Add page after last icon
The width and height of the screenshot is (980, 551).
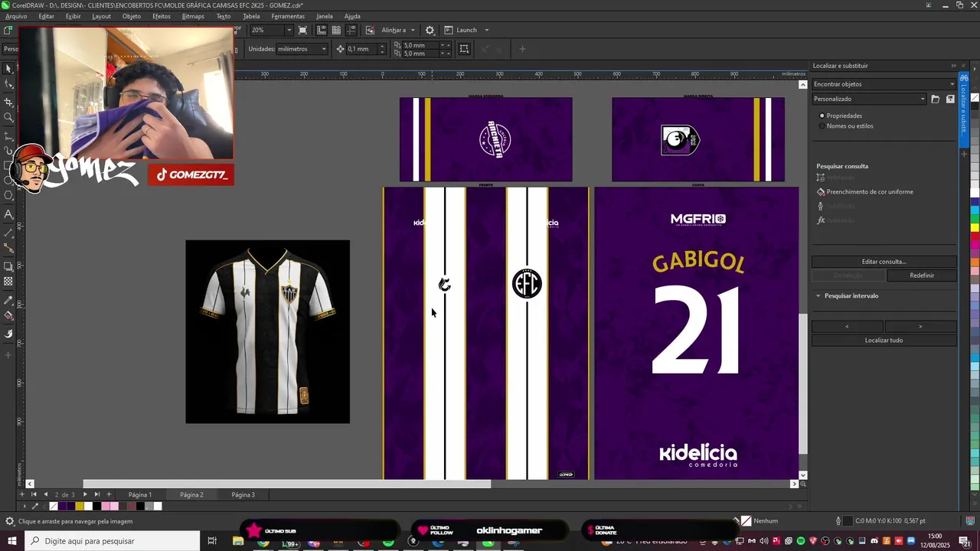pyautogui.click(x=109, y=494)
